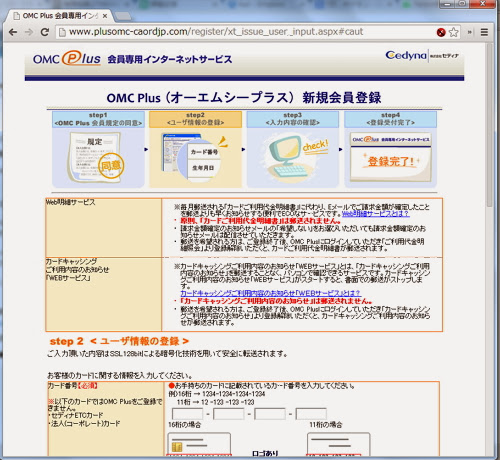Click the Web明細サービス row label
Image resolution: width=500 pixels, height=460 pixels.
[x=70, y=202]
